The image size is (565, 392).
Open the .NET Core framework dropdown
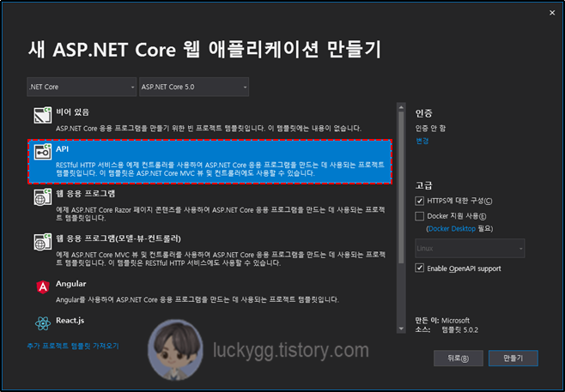pyautogui.click(x=82, y=87)
